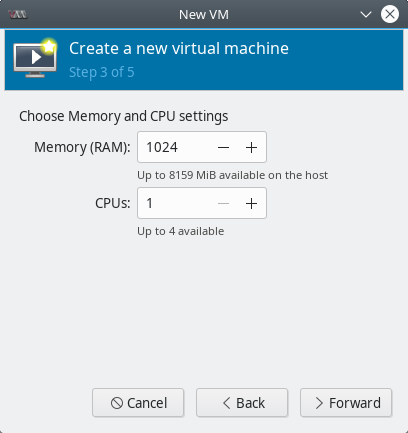Increase Memory (RAM) with the plus button
The height and width of the screenshot is (433, 408).
click(251, 147)
